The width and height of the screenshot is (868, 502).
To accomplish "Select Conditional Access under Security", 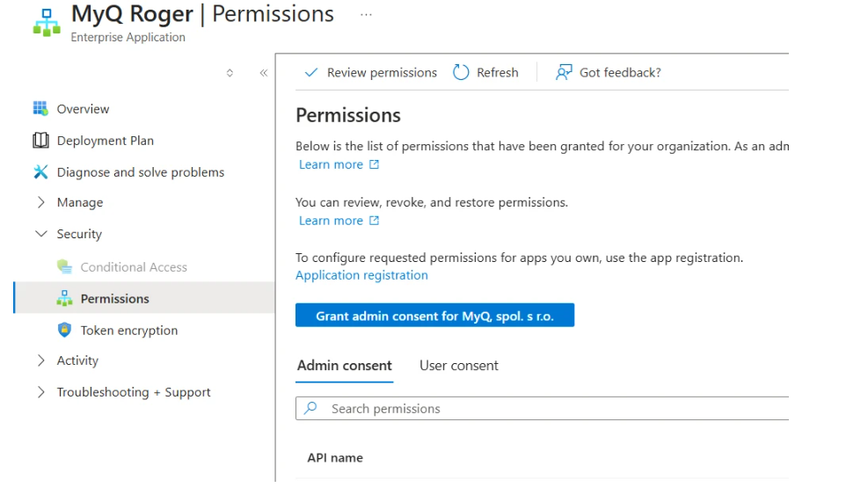I will (x=134, y=266).
